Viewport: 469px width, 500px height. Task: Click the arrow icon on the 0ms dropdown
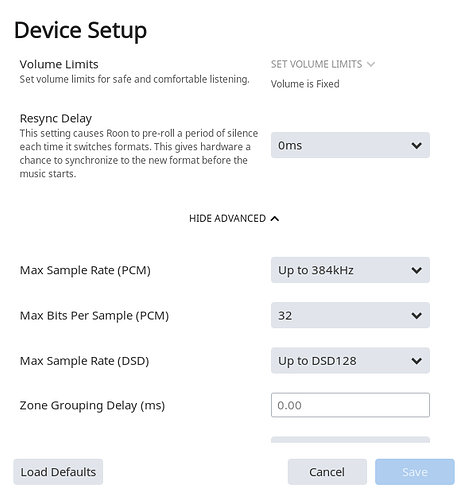tap(416, 145)
